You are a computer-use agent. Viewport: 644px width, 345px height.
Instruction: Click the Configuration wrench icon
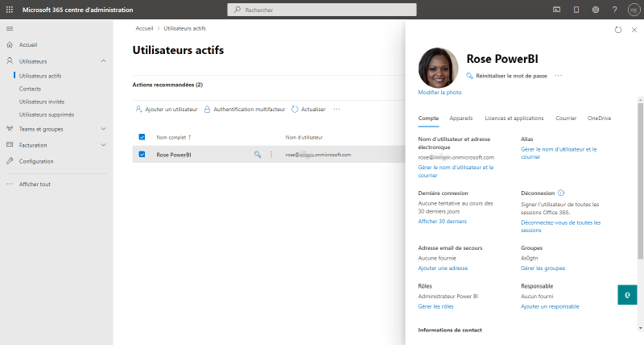coord(10,161)
